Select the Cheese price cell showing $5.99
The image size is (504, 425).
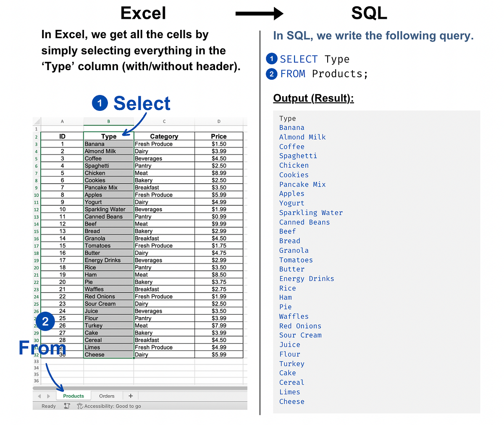[x=219, y=354]
